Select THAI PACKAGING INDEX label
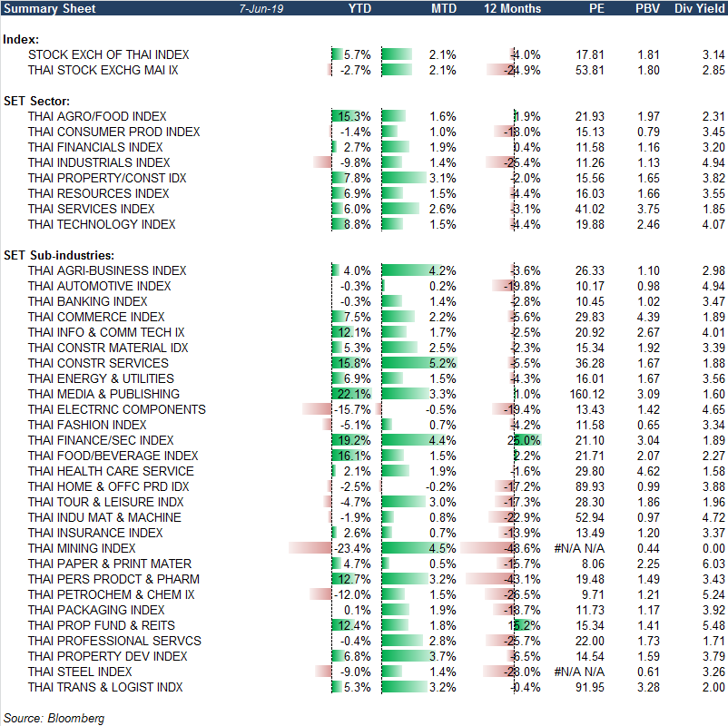The width and height of the screenshot is (728, 726). click(96, 610)
